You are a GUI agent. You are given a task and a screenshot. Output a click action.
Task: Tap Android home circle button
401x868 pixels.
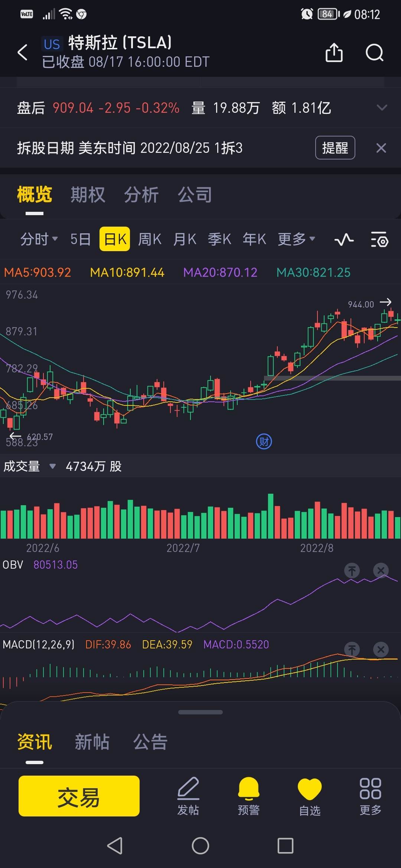pyautogui.click(x=200, y=846)
